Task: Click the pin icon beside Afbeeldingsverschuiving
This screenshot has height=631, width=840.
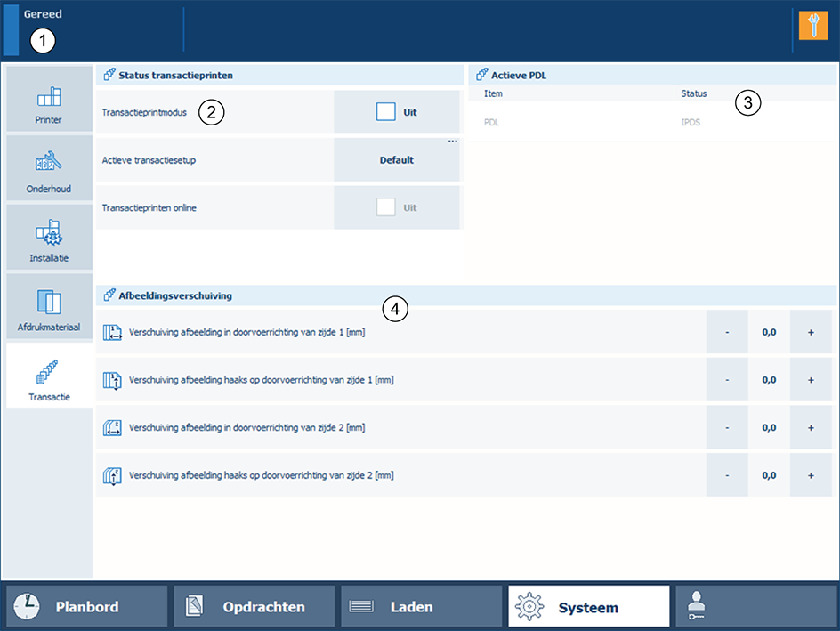Action: (x=109, y=295)
